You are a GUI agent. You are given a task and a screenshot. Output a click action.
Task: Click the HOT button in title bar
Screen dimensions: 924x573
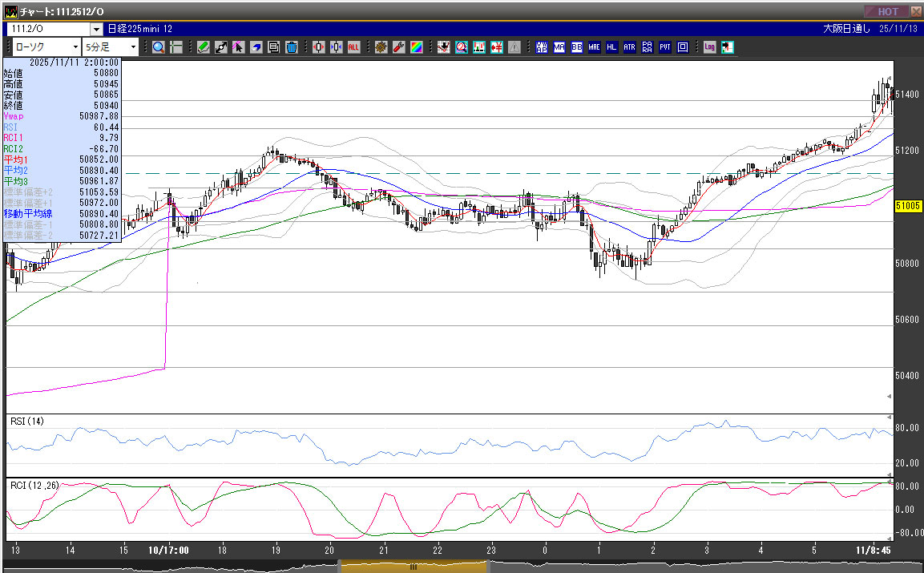click(886, 11)
